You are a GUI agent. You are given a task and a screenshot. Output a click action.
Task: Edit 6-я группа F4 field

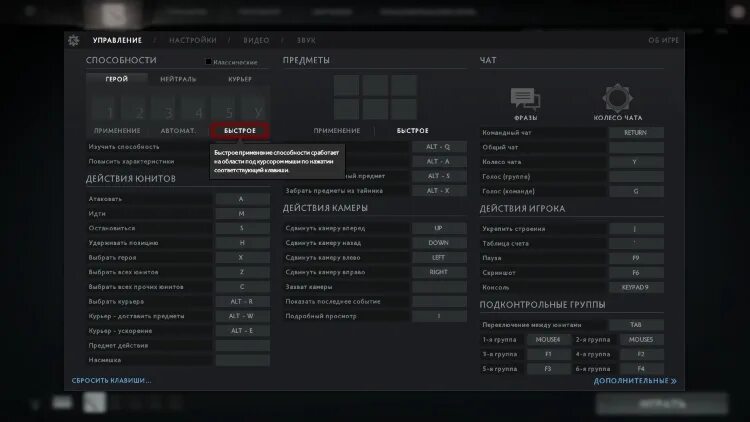(x=641, y=368)
